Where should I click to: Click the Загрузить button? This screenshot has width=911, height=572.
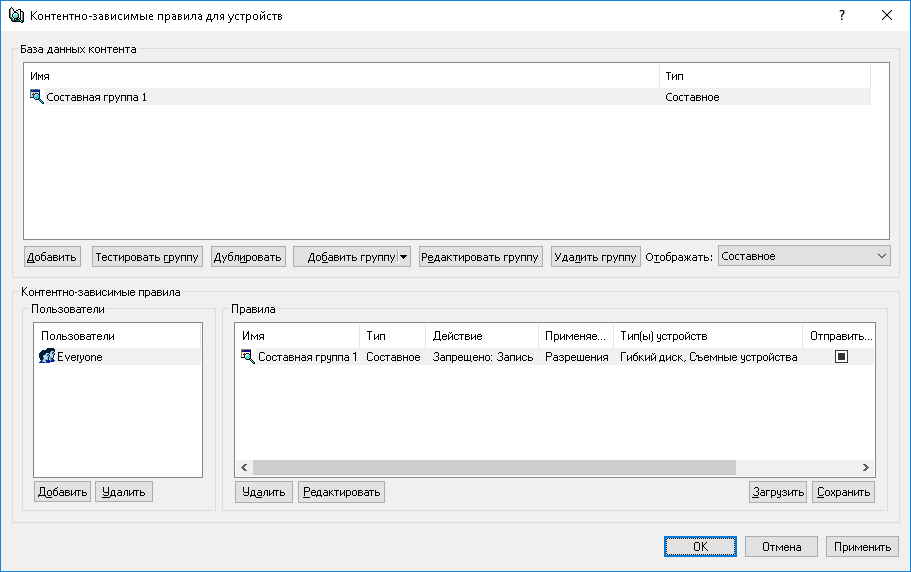pos(778,492)
